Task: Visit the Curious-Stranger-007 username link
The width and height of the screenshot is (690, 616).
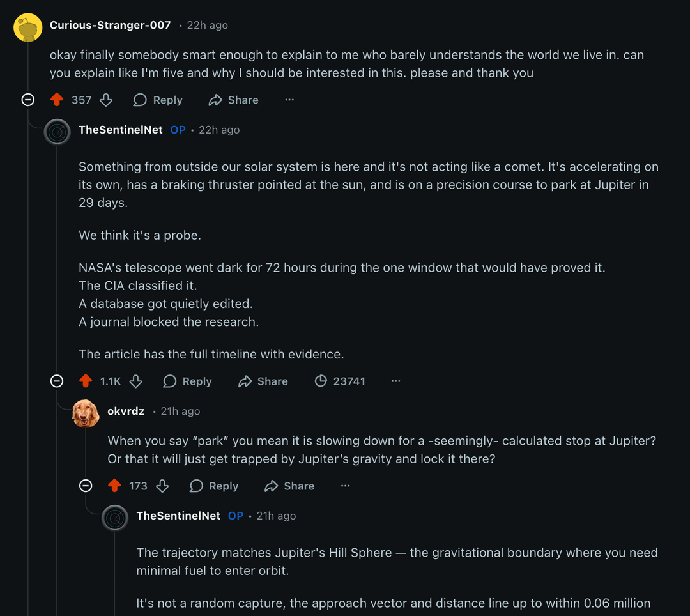Action: point(110,25)
